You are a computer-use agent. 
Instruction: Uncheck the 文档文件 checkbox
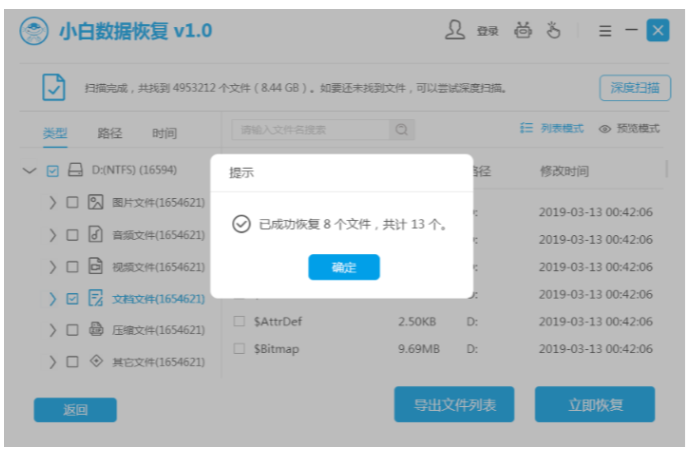point(72,298)
